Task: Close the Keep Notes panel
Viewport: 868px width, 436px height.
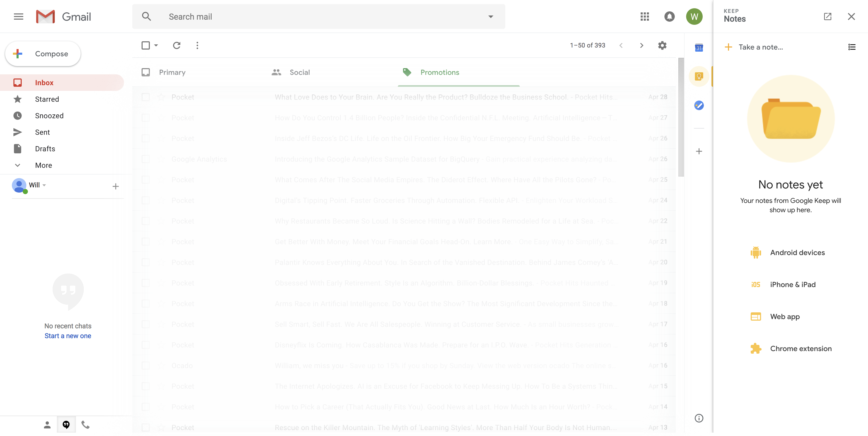Action: 851,17
